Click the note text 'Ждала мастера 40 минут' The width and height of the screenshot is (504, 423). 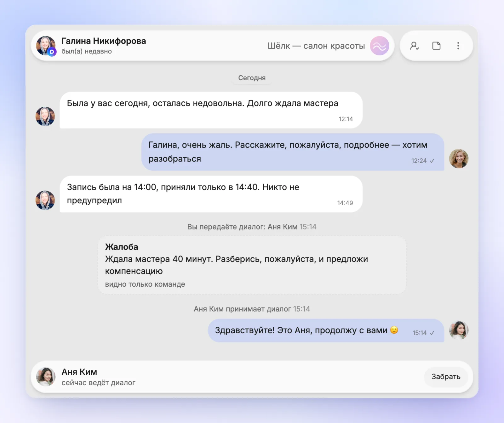237,265
